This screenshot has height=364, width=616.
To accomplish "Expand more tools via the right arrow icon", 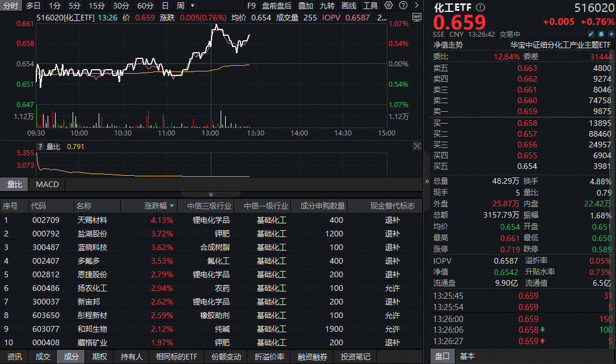I will (x=416, y=6).
